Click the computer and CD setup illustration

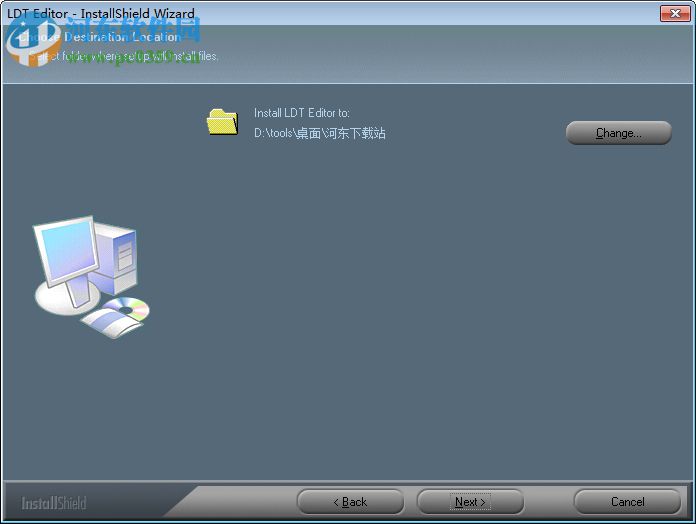[91, 277]
